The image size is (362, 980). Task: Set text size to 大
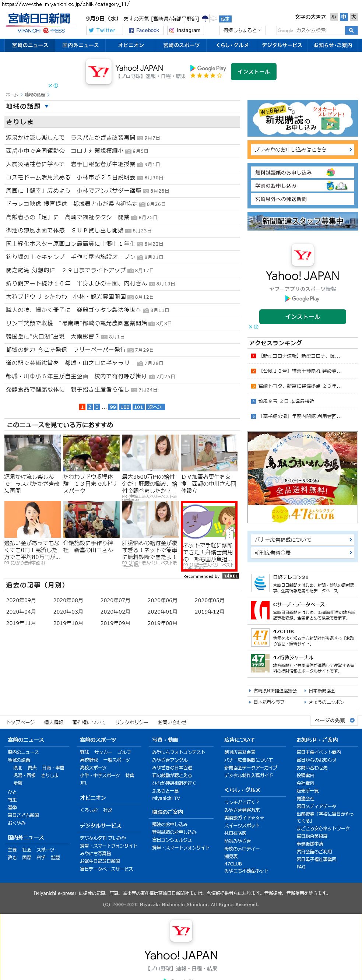[354, 17]
